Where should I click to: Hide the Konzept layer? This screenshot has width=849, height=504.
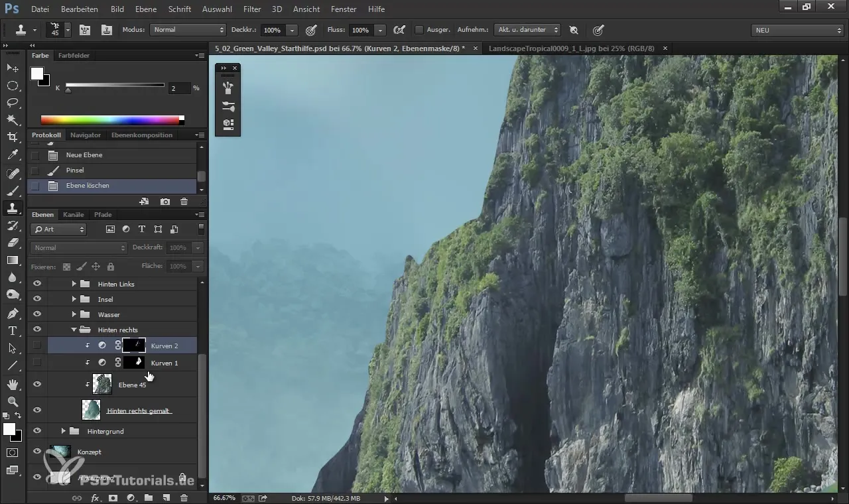(x=37, y=452)
